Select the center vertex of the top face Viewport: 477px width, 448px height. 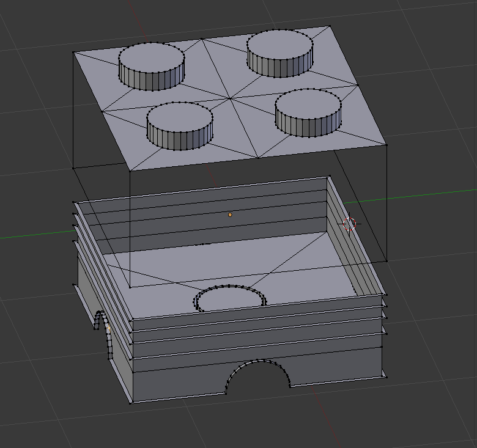tap(230, 98)
